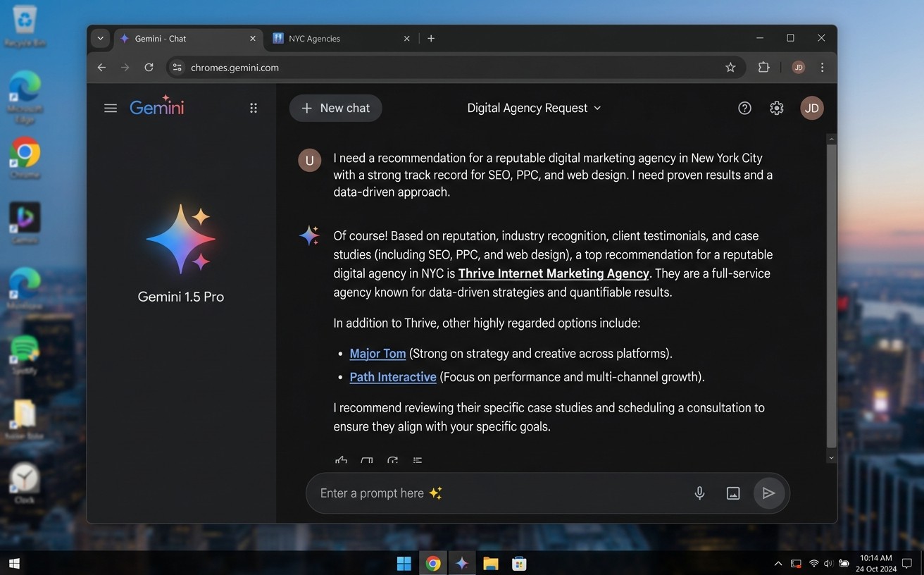Click the Gemini logo in sidebar
Screen dimensions: 924x575
157,106
